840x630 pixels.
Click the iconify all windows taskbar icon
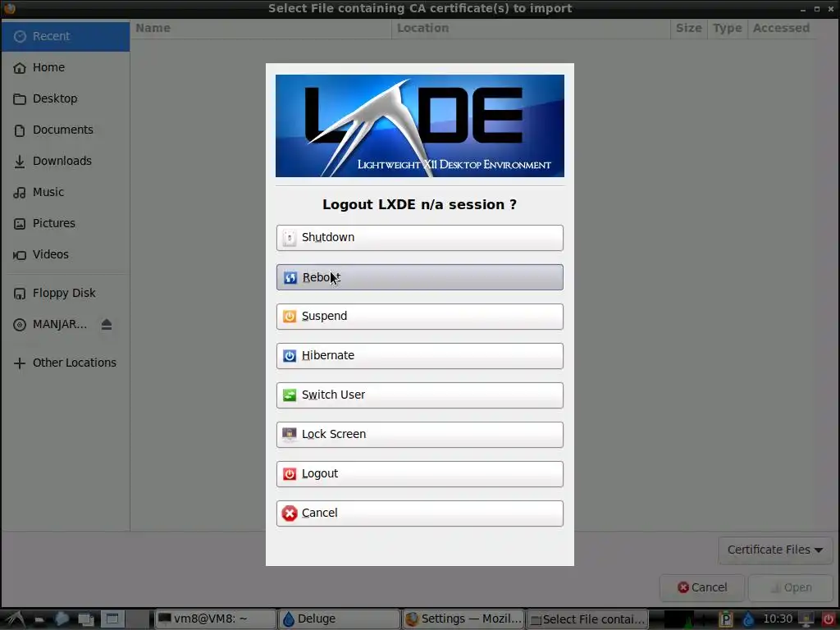click(85, 619)
